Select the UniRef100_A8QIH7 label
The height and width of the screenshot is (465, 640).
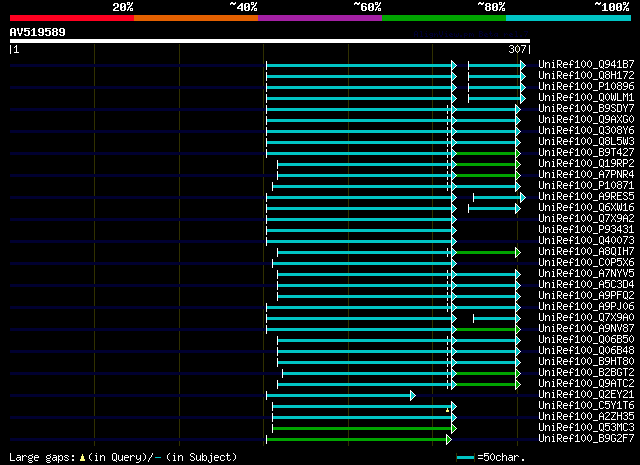click(x=586, y=251)
